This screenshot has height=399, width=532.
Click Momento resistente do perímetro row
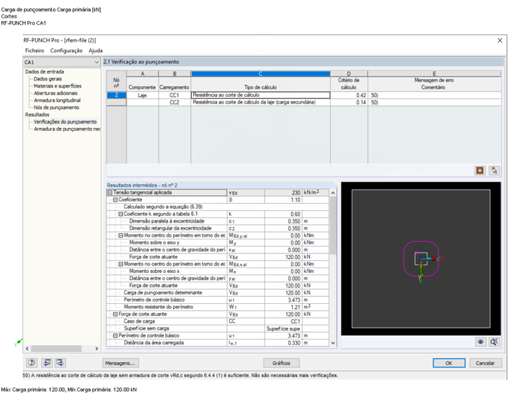pyautogui.click(x=218, y=307)
